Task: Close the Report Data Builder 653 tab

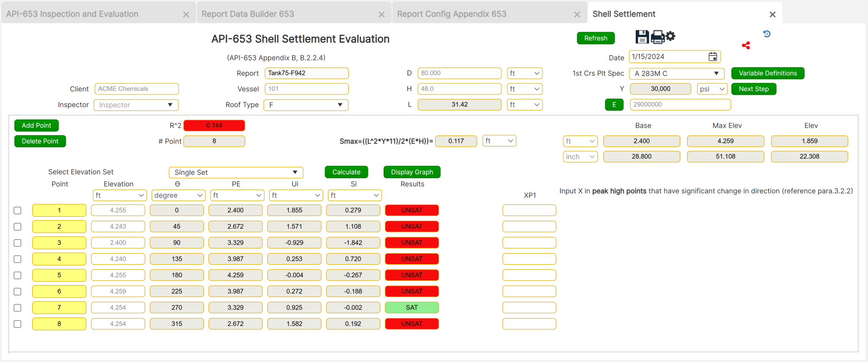Action: pyautogui.click(x=381, y=14)
